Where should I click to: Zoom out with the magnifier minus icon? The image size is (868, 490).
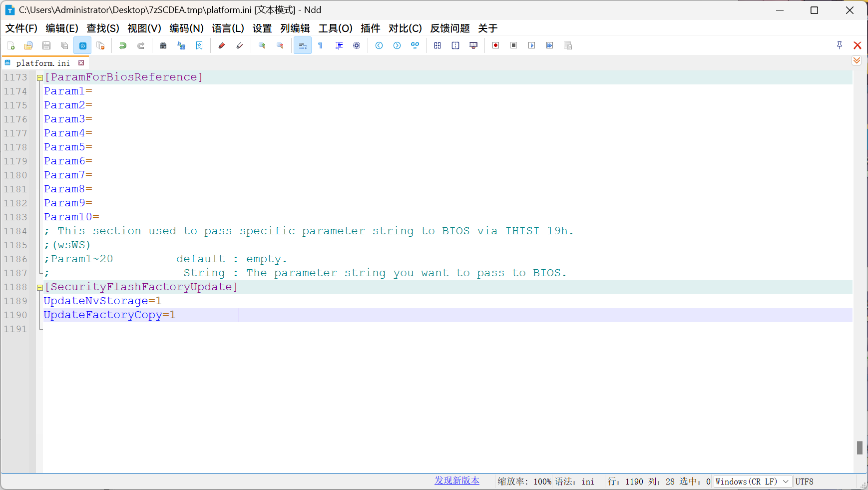[x=280, y=45]
